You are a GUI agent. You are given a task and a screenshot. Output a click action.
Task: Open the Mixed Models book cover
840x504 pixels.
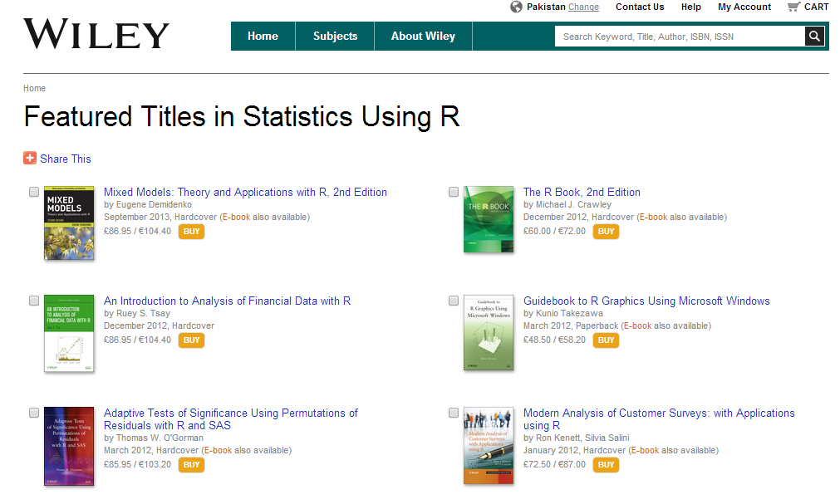[69, 223]
